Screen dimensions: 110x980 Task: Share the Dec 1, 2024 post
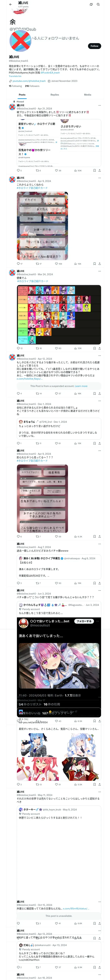(x=100, y=443)
